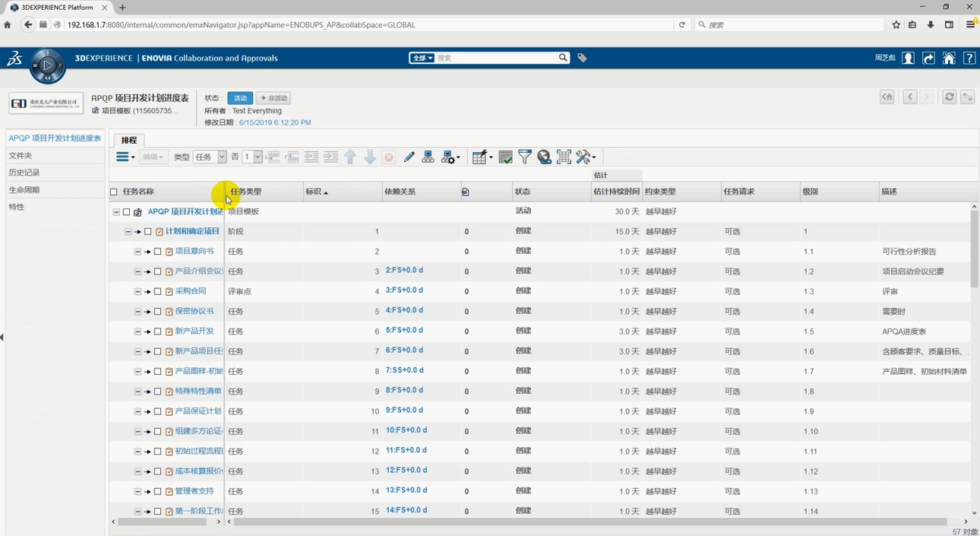
Task: Collapse the 计划和确定项目 phase node
Action: (x=128, y=231)
